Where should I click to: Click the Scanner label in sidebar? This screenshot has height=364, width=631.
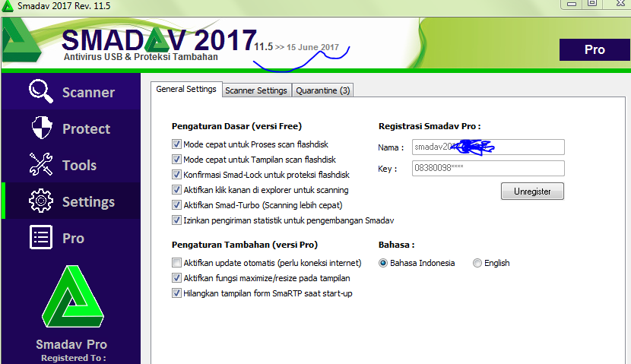(88, 93)
